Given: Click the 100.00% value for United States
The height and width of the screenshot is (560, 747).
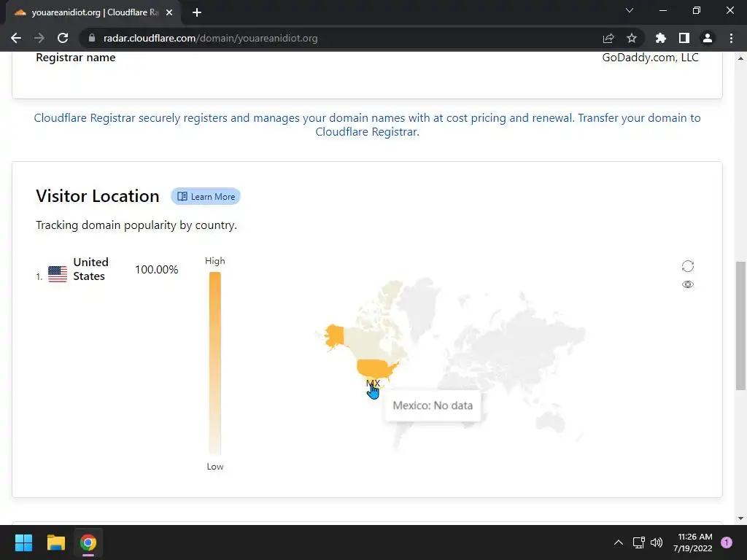Looking at the screenshot, I should coord(156,270).
